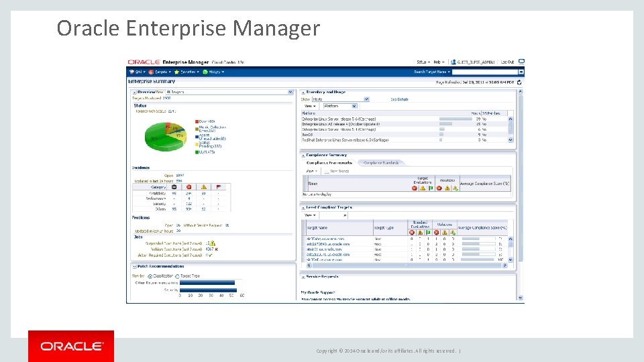Collapse the Overview section
The width and height of the screenshot is (644, 362).
click(x=134, y=93)
